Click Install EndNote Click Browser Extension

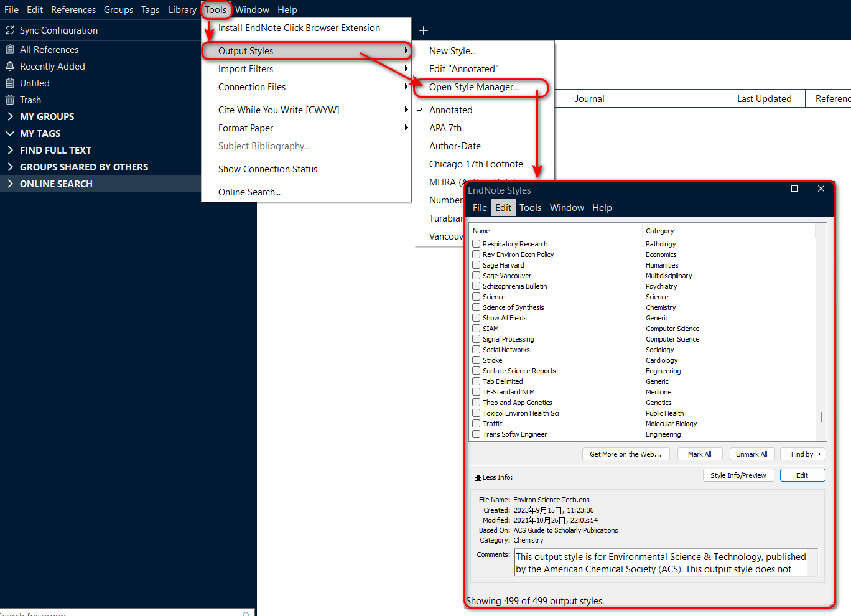click(x=299, y=28)
